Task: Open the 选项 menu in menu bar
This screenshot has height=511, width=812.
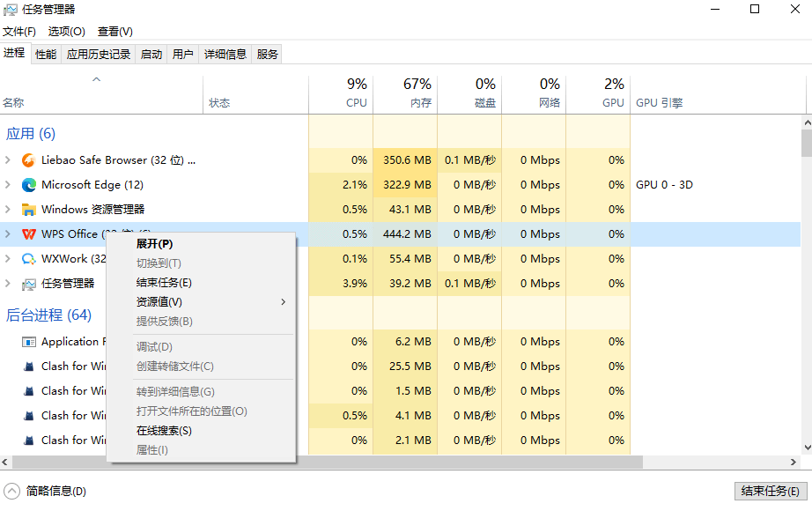Action: [66, 32]
